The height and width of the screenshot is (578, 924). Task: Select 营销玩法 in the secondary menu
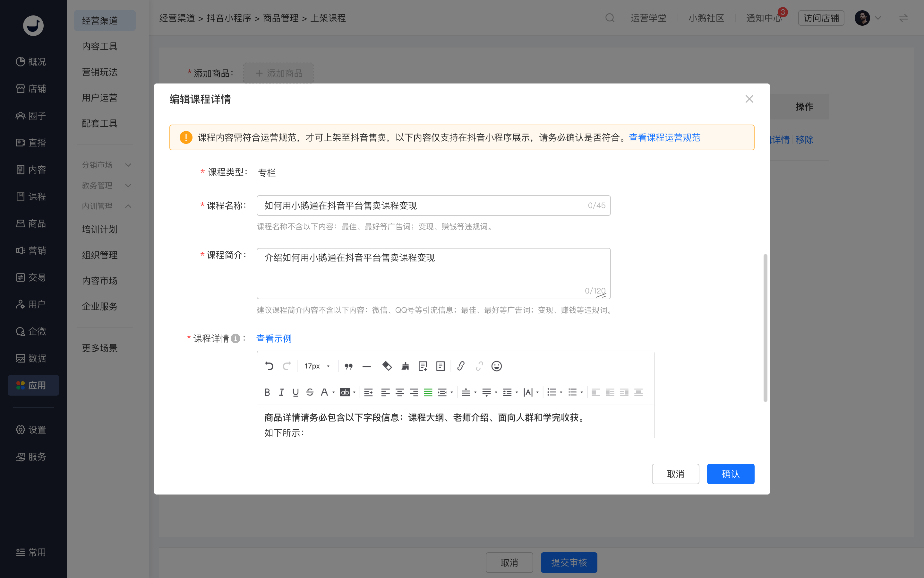(x=100, y=72)
